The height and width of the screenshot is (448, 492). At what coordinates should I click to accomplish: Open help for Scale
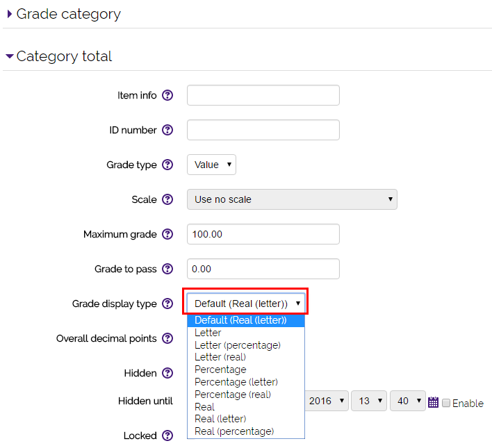point(167,199)
